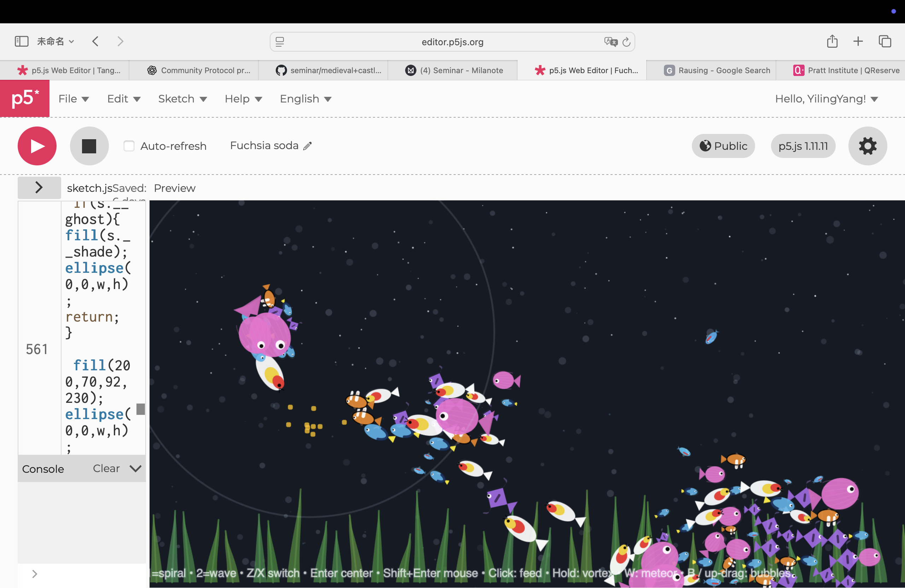The height and width of the screenshot is (588, 905).
Task: Toggle Public visibility of the sketch
Action: pos(723,146)
